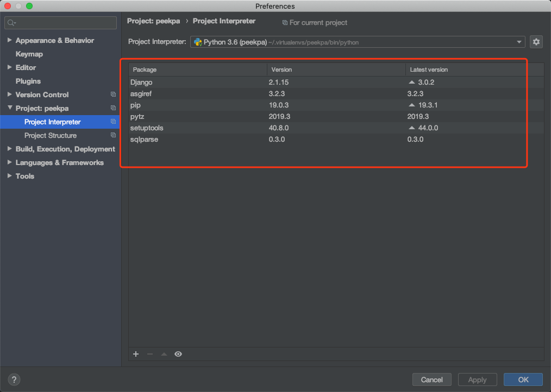Open the Project Interpreter dropdown arrow
Viewport: 551px width, 392px height.
[x=519, y=42]
